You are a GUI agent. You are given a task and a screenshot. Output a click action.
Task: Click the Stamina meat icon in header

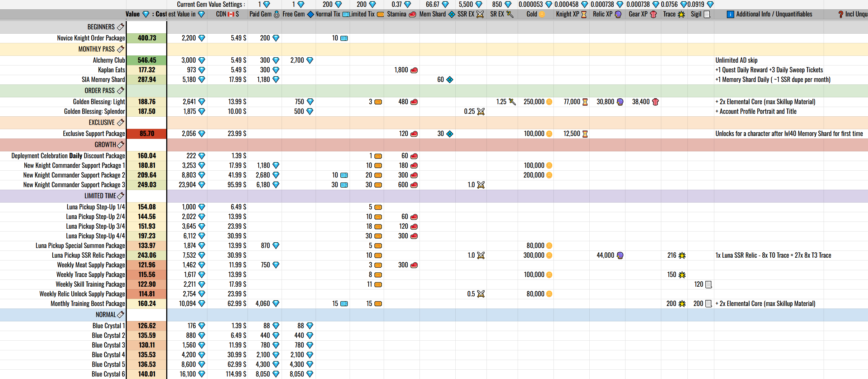pyautogui.click(x=412, y=14)
